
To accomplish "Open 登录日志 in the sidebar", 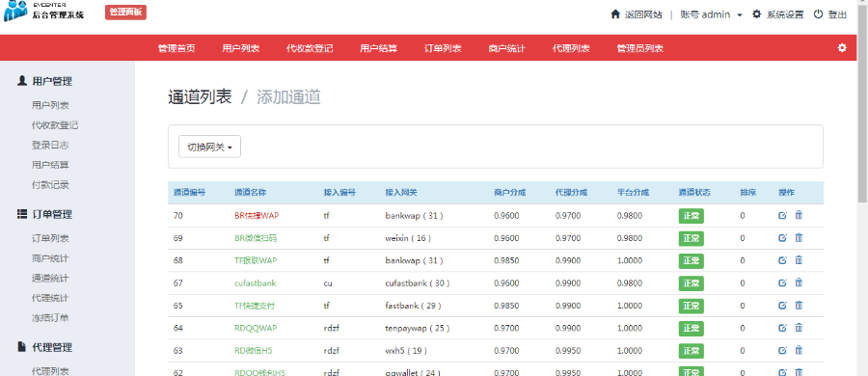I will point(50,145).
